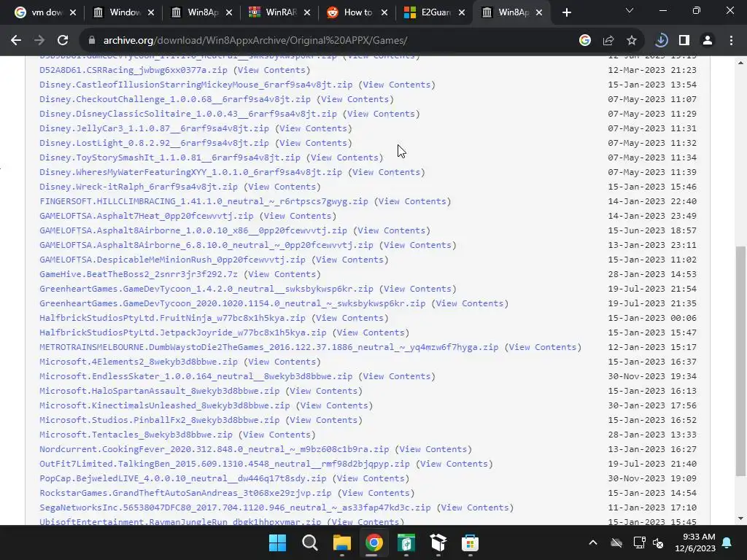
Task: Download Disney.Wreck-itRalph zip file
Action: (x=139, y=187)
